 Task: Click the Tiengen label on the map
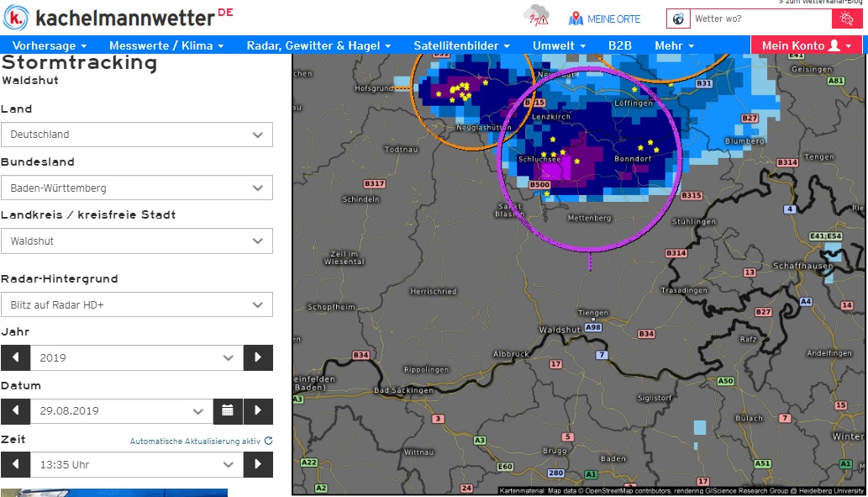tap(593, 313)
